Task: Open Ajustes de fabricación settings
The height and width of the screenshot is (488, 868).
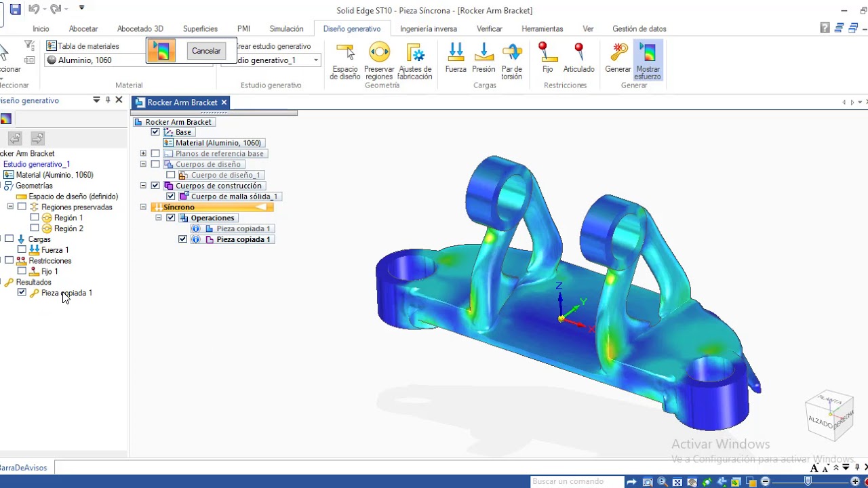Action: [x=415, y=61]
